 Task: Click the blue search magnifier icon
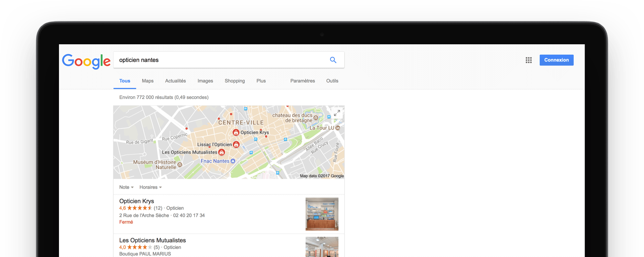pyautogui.click(x=333, y=60)
